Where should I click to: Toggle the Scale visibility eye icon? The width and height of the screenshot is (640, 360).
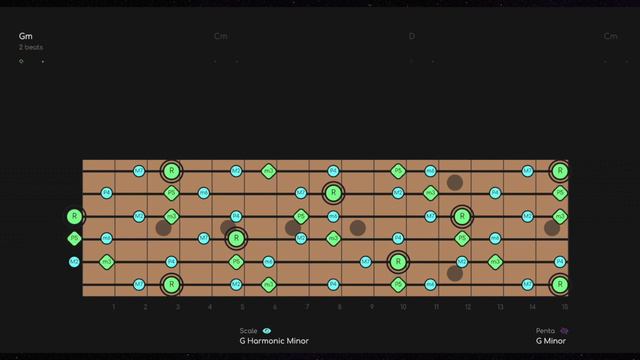click(267, 331)
